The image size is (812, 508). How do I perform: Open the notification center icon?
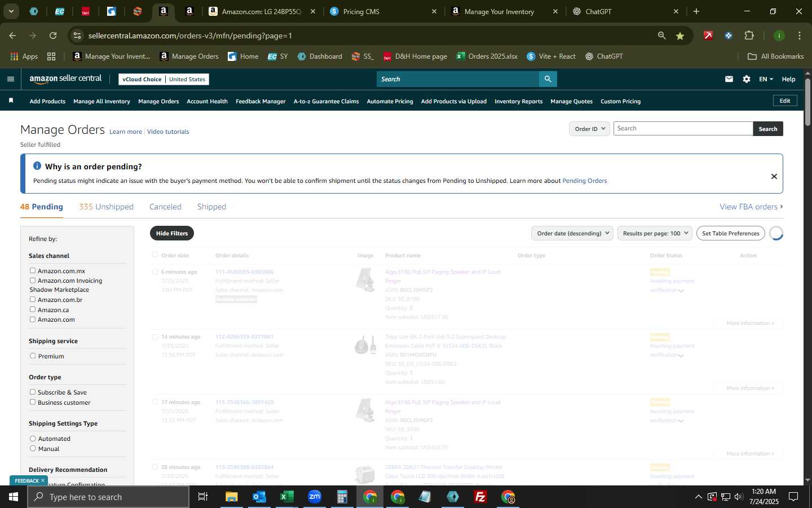pyautogui.click(x=793, y=497)
